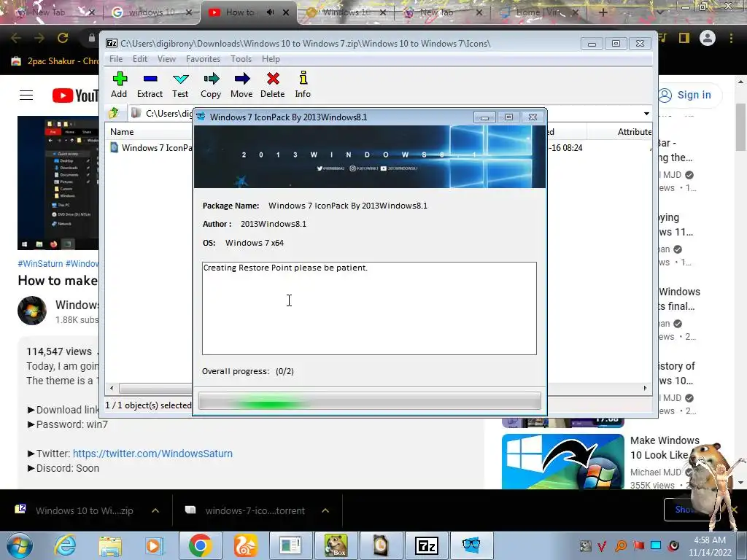Open the Edit menu in 7-Zip
The image size is (747, 560).
[x=139, y=59]
